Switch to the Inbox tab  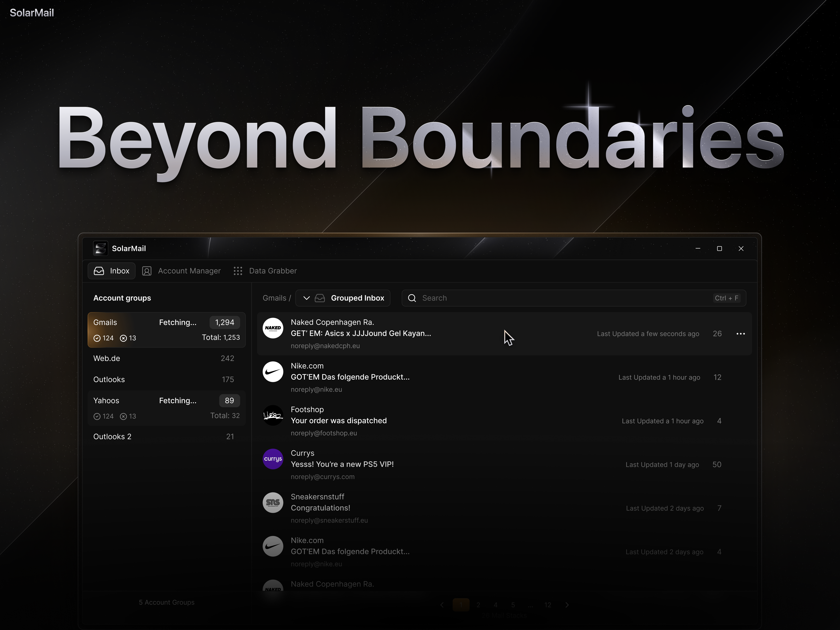click(111, 271)
